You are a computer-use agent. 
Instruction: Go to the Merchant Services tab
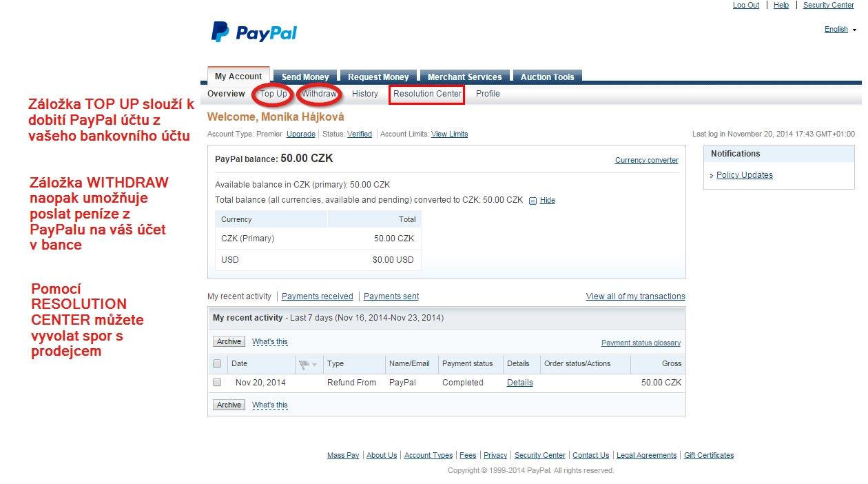pyautogui.click(x=464, y=77)
